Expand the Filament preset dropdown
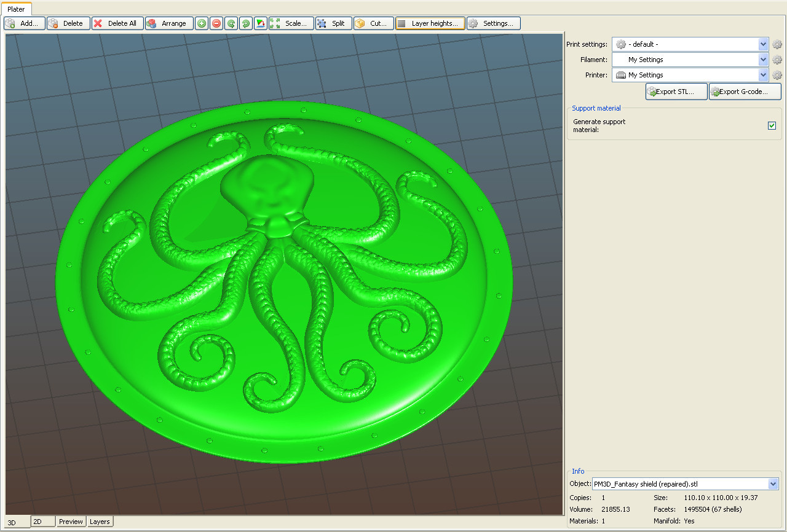 tap(763, 60)
